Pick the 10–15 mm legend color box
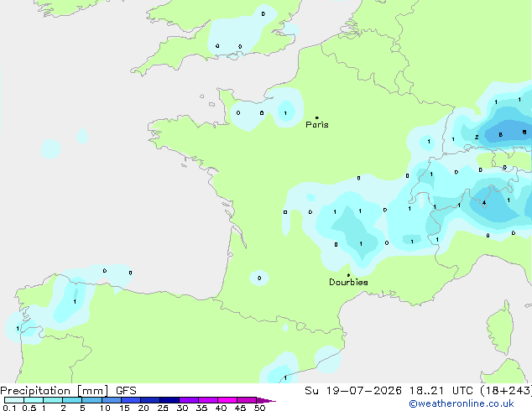 tap(112, 400)
